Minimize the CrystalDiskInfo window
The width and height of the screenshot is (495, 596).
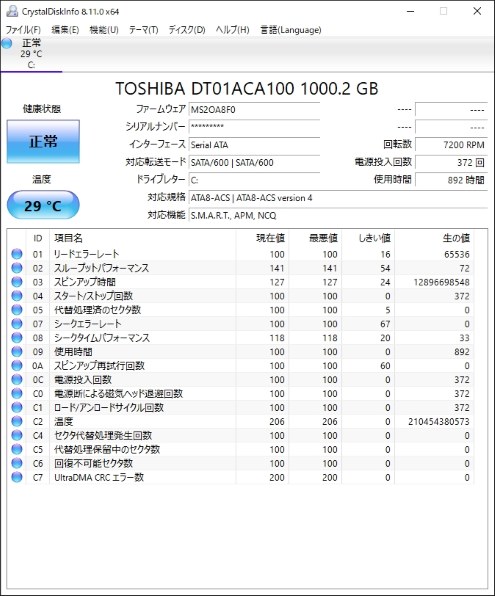pyautogui.click(x=411, y=11)
